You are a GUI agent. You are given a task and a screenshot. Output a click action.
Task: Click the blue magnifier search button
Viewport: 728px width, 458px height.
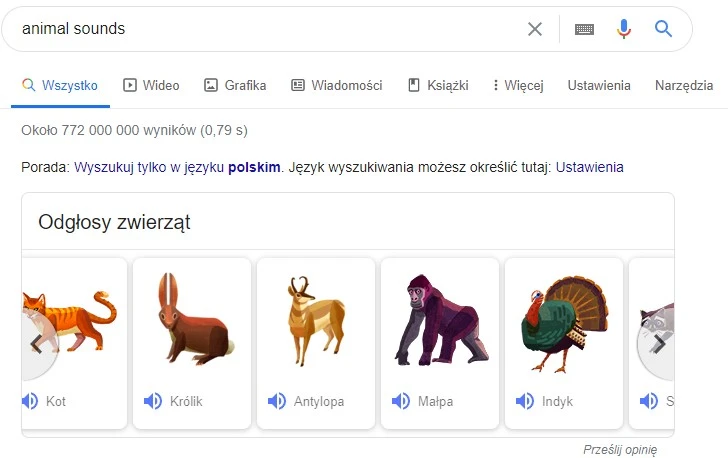coord(663,29)
